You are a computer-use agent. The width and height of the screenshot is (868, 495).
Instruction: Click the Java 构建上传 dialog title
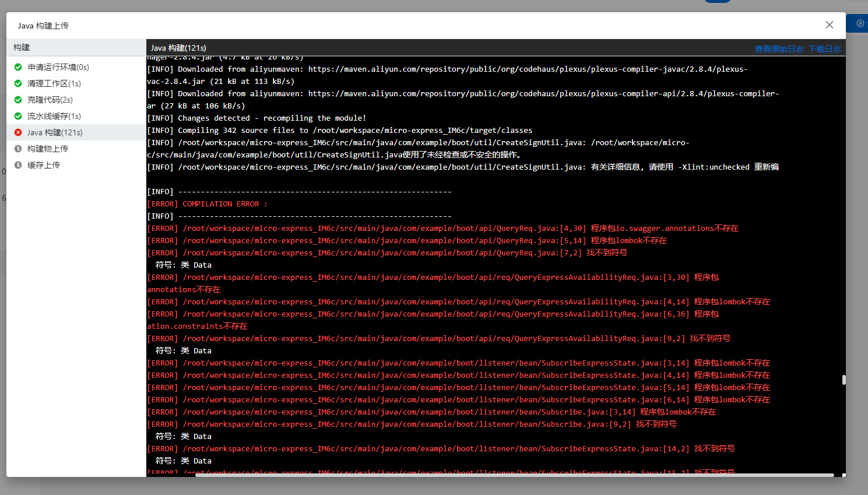(43, 26)
